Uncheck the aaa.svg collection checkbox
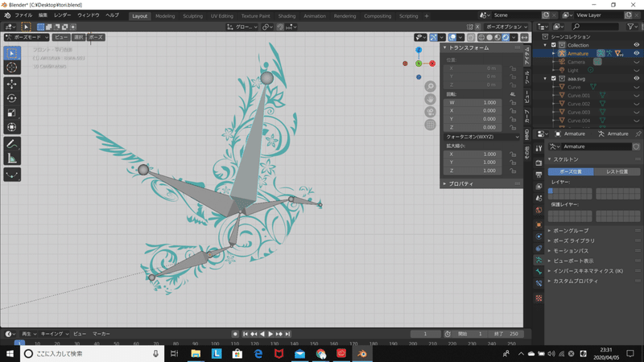The height and width of the screenshot is (362, 644). 554,78
